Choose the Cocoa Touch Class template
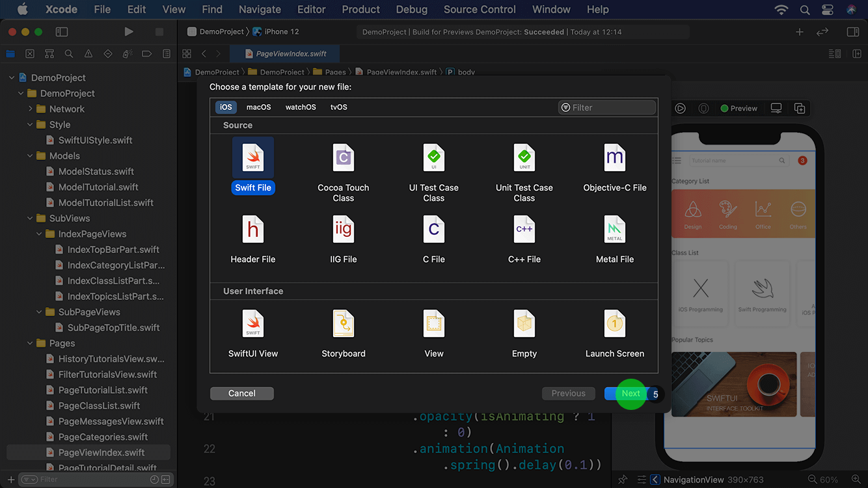This screenshot has height=488, width=868. pyautogui.click(x=344, y=172)
